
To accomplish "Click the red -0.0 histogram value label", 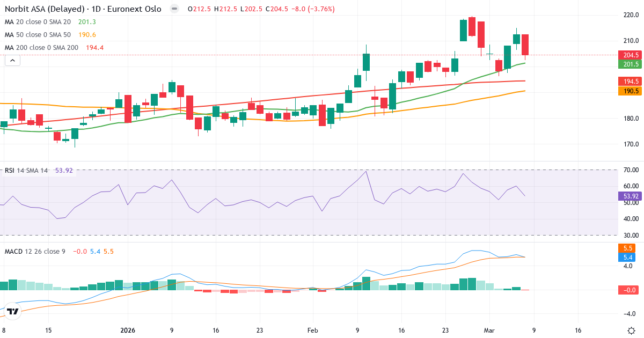I will tap(628, 290).
